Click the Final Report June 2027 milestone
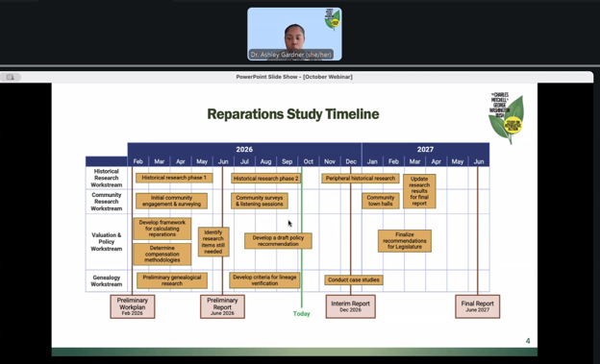 point(478,306)
